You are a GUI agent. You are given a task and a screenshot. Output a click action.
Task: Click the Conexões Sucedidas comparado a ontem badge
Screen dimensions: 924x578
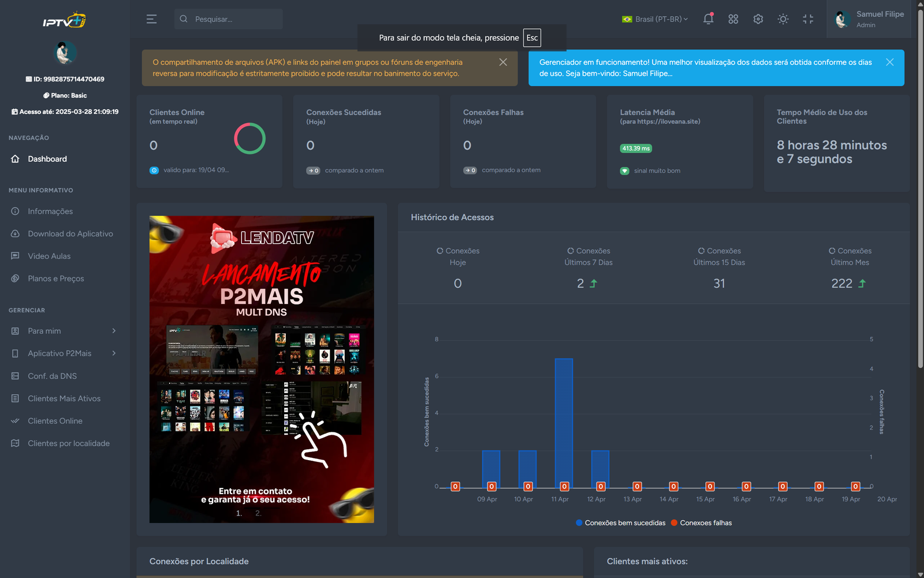[313, 171]
